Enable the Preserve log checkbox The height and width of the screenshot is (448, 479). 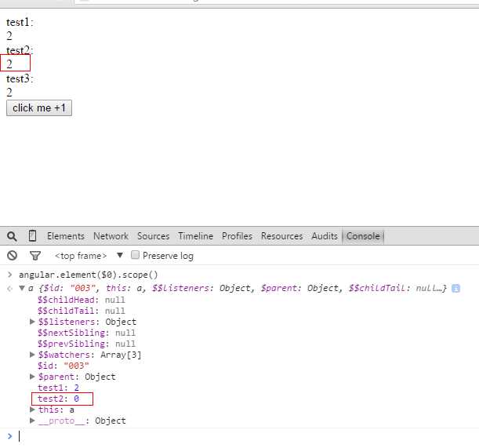135,255
